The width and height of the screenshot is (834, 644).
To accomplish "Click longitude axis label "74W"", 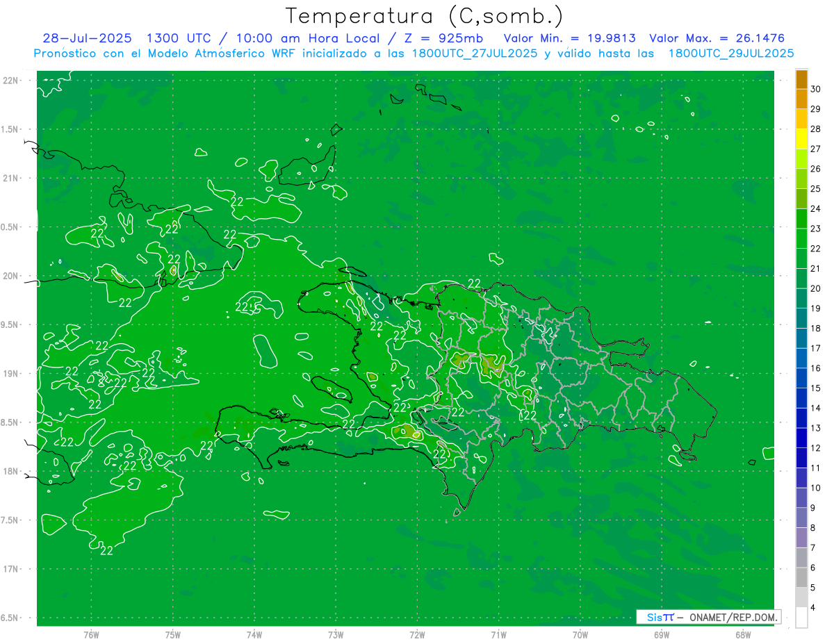I will [254, 635].
